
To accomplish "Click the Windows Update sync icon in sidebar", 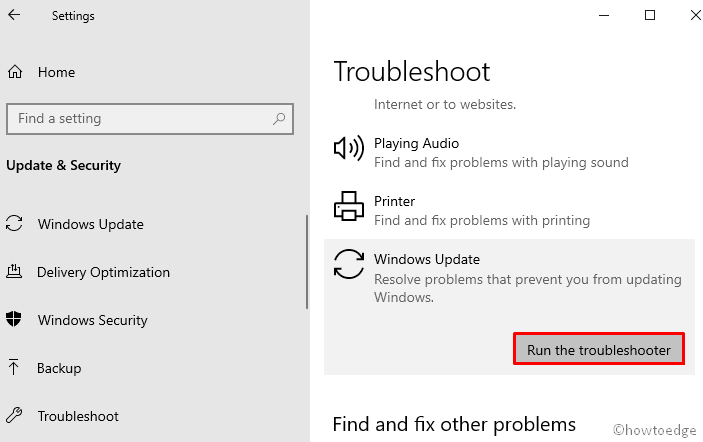I will click(x=14, y=224).
